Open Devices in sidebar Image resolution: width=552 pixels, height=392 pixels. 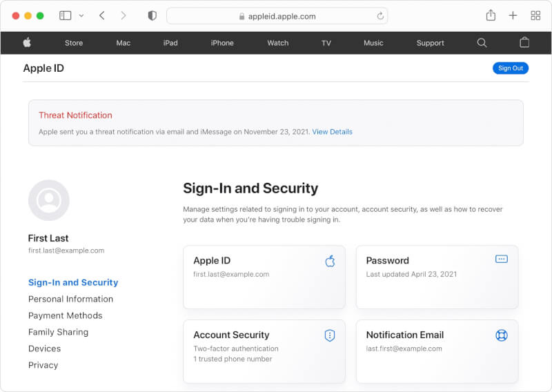(x=45, y=349)
